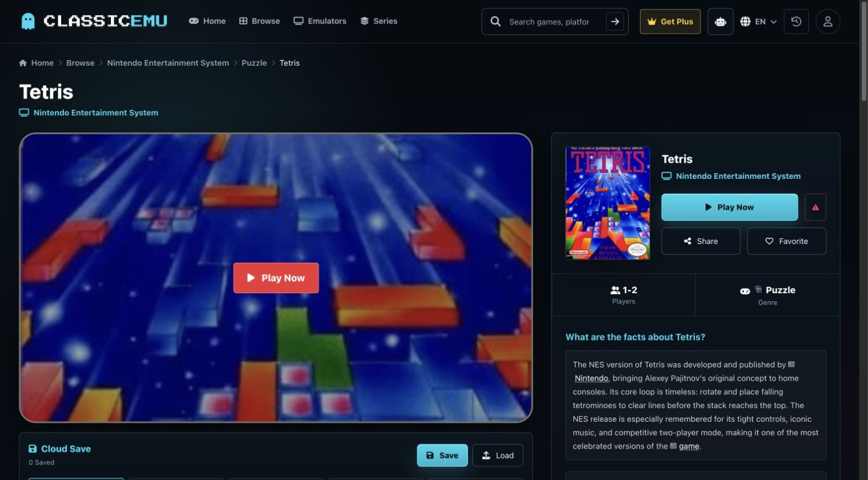The height and width of the screenshot is (480, 868).
Task: Open the play history clock icon
Action: [x=796, y=22]
